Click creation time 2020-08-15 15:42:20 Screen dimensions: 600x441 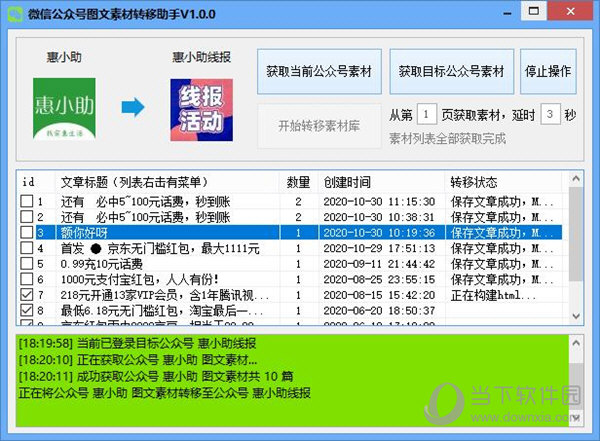(379, 295)
